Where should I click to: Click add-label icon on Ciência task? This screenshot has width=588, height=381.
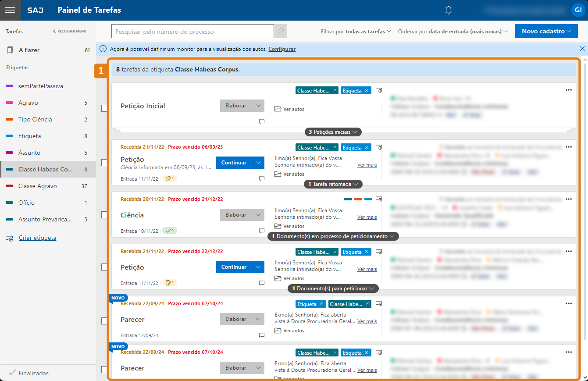[x=379, y=199]
